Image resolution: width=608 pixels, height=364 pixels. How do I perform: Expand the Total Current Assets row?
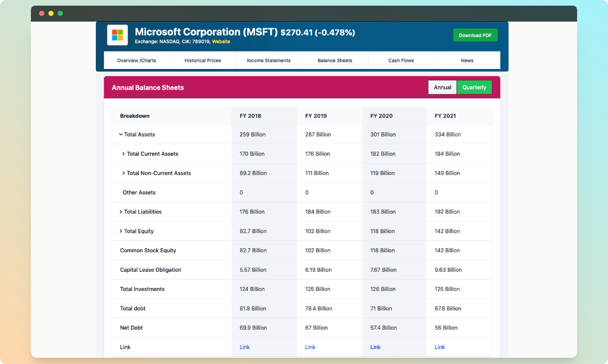pyautogui.click(x=123, y=154)
